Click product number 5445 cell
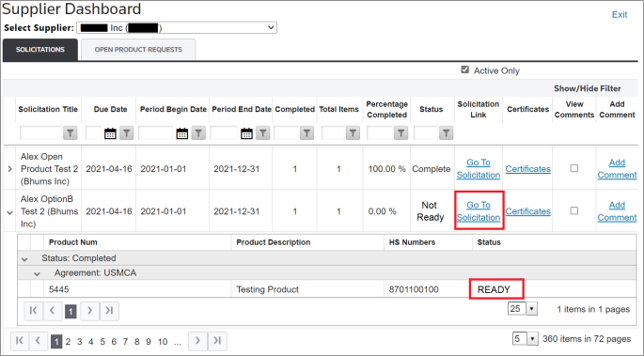 point(58,289)
